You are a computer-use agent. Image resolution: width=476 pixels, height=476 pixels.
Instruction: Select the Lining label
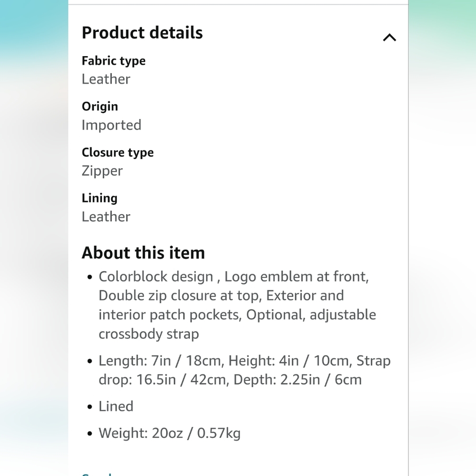coord(99,198)
